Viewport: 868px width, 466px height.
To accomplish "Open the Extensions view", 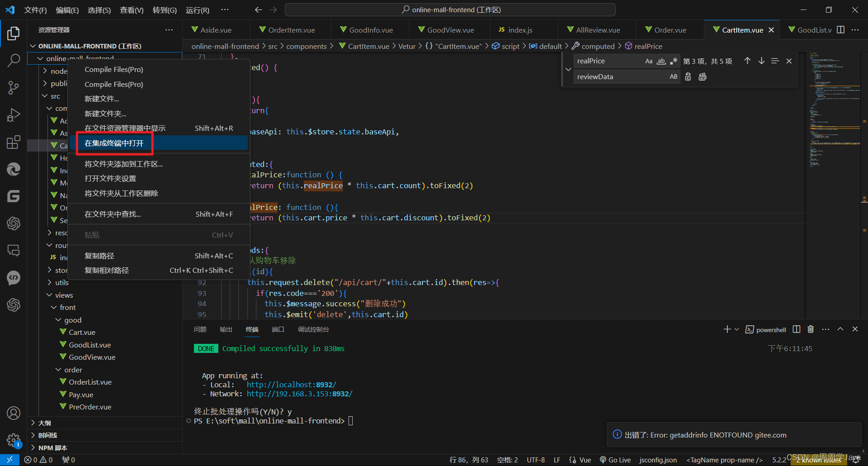I will click(x=14, y=142).
